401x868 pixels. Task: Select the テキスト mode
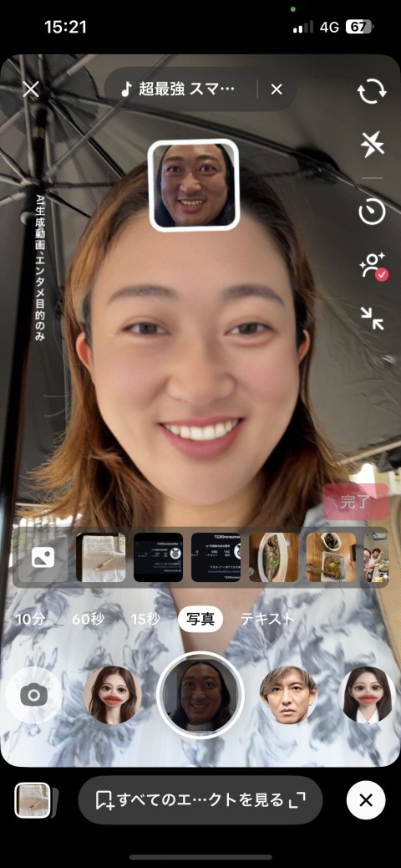click(267, 620)
